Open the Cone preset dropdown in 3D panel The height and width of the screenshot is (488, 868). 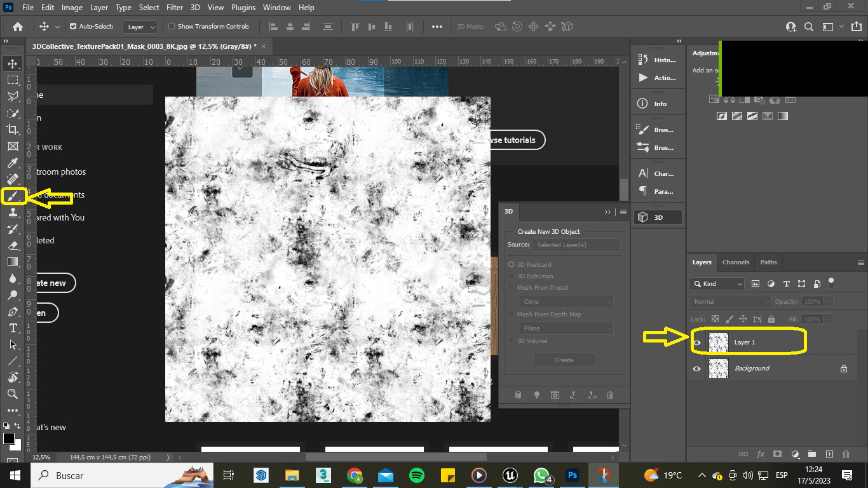click(566, 303)
